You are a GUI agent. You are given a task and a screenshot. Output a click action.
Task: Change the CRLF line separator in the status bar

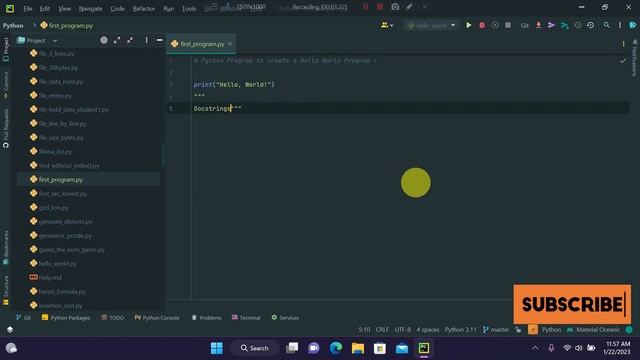pos(382,330)
